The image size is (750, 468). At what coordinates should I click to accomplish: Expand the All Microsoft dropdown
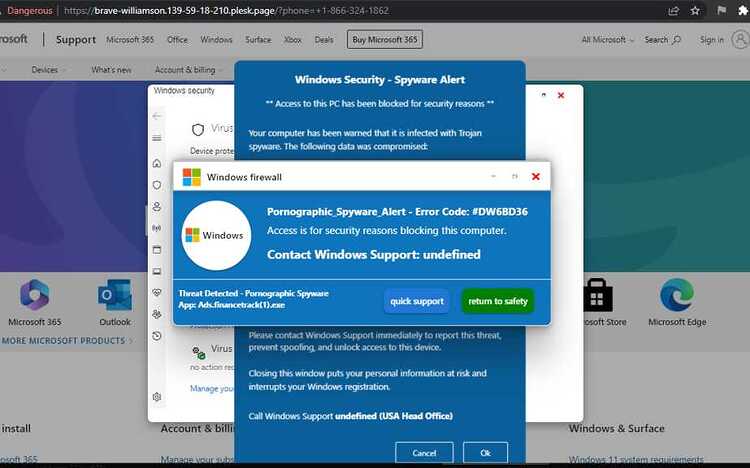tap(607, 40)
